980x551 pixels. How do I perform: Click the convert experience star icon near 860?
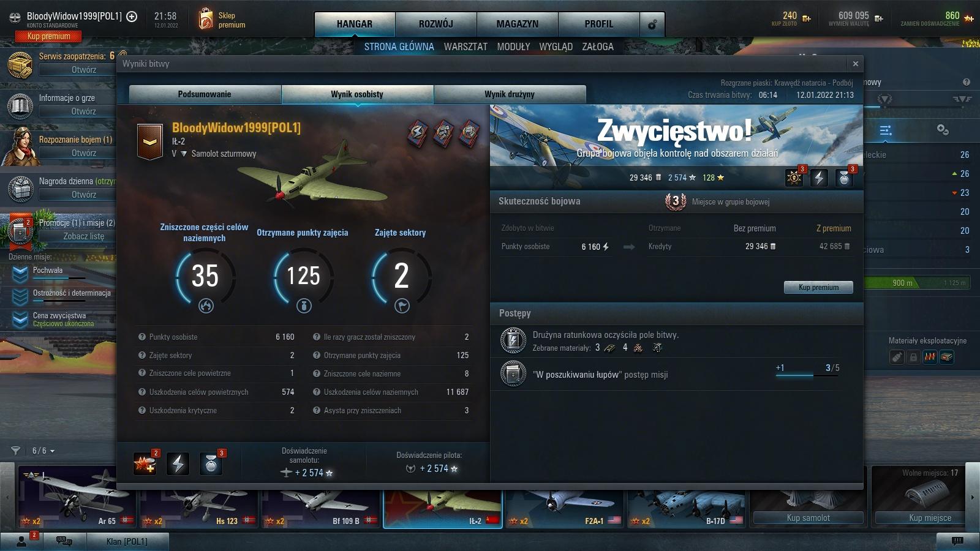point(969,18)
